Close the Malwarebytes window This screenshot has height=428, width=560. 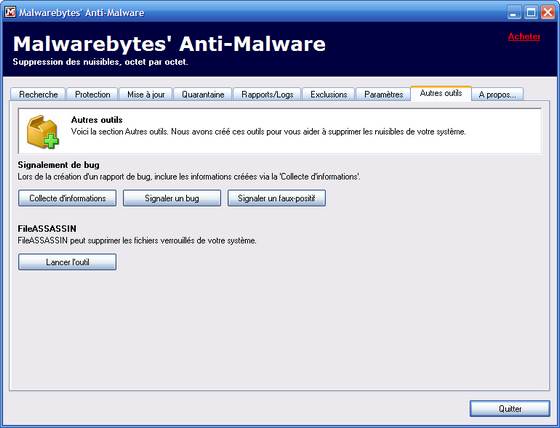tap(548, 13)
